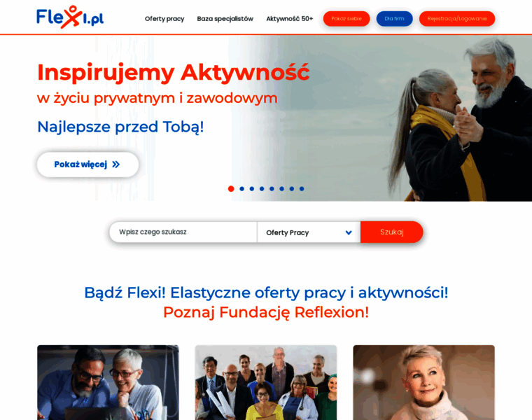Open thumbnail of smiling short-haired woman
The width and height of the screenshot is (532, 420).
[423, 382]
